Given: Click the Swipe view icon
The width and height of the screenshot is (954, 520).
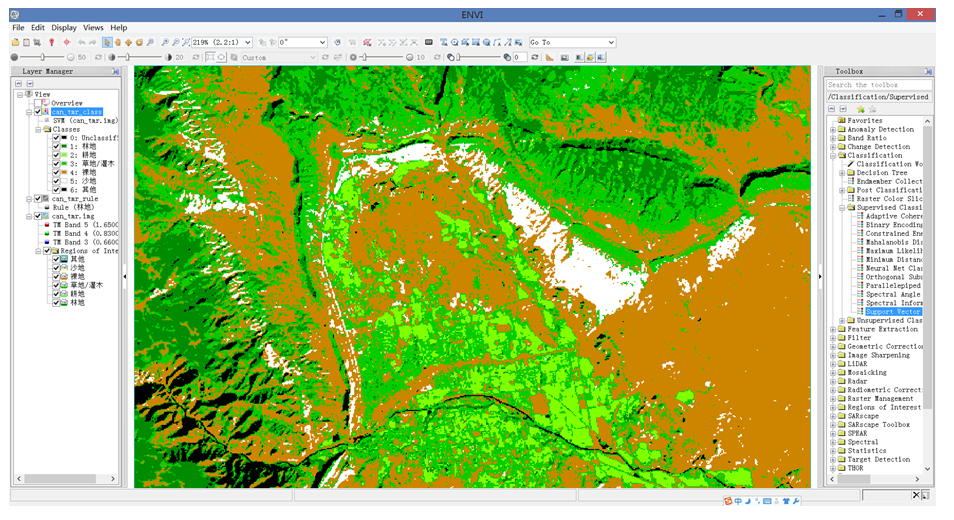Looking at the screenshot, I should click(601, 57).
